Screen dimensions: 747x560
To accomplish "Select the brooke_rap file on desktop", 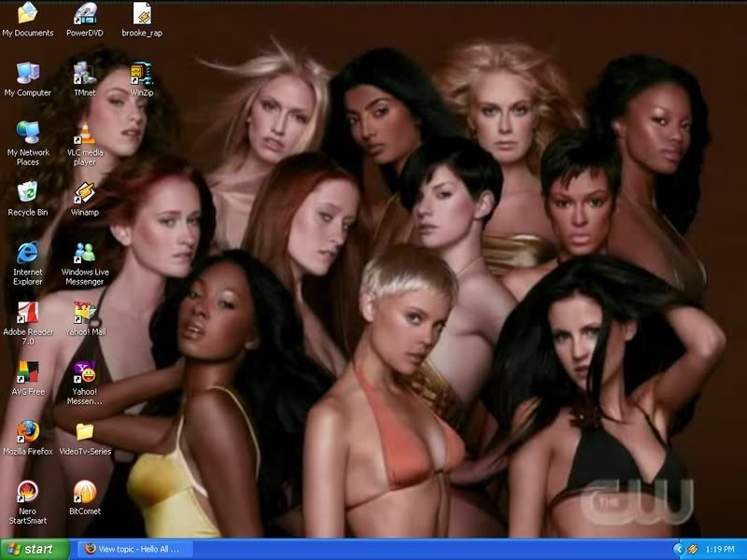I will click(x=142, y=14).
